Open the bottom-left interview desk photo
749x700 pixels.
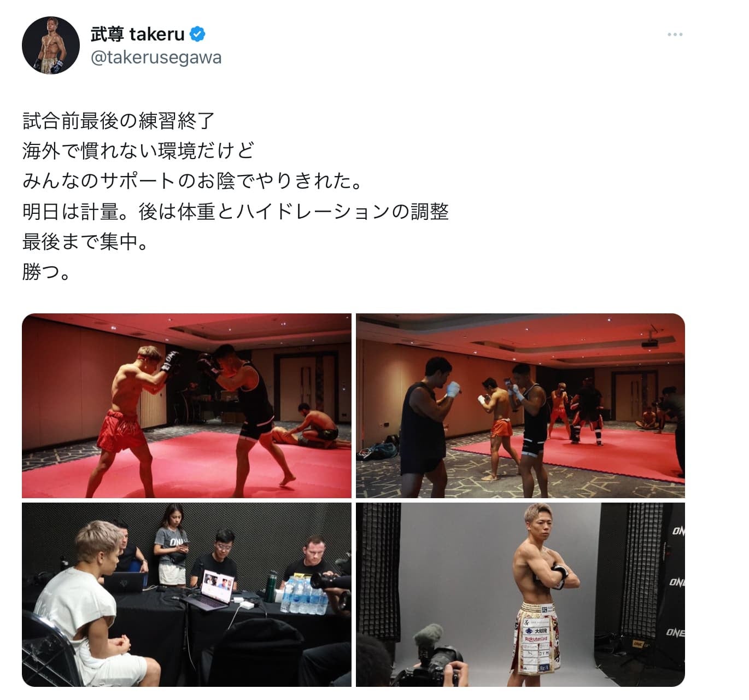(x=186, y=594)
